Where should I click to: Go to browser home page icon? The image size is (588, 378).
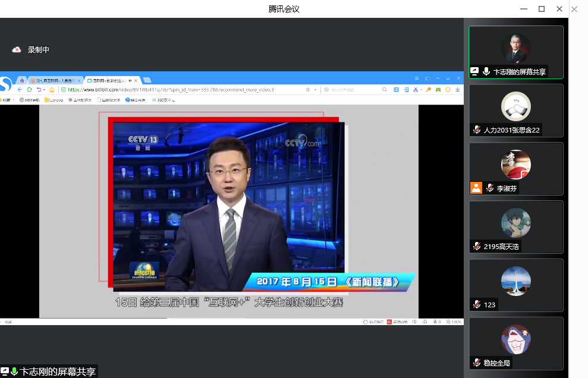pyautogui.click(x=52, y=90)
